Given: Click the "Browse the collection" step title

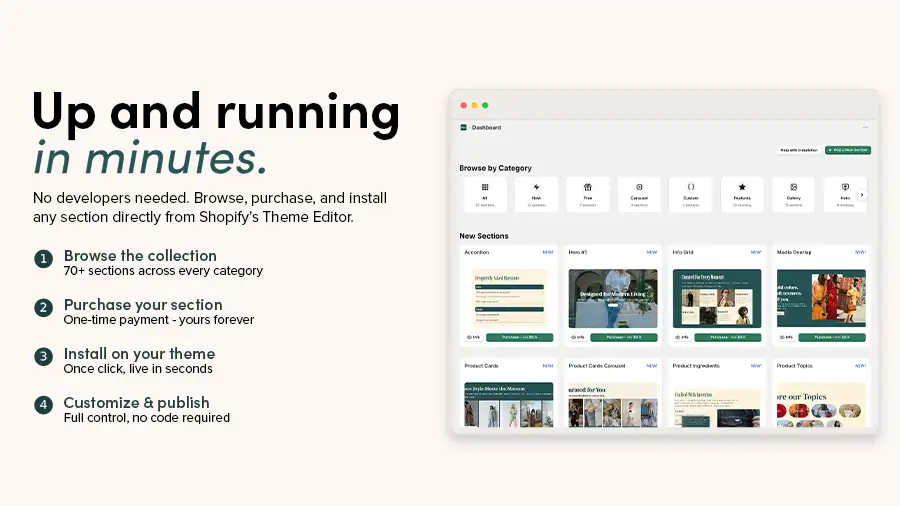Looking at the screenshot, I should (140, 256).
